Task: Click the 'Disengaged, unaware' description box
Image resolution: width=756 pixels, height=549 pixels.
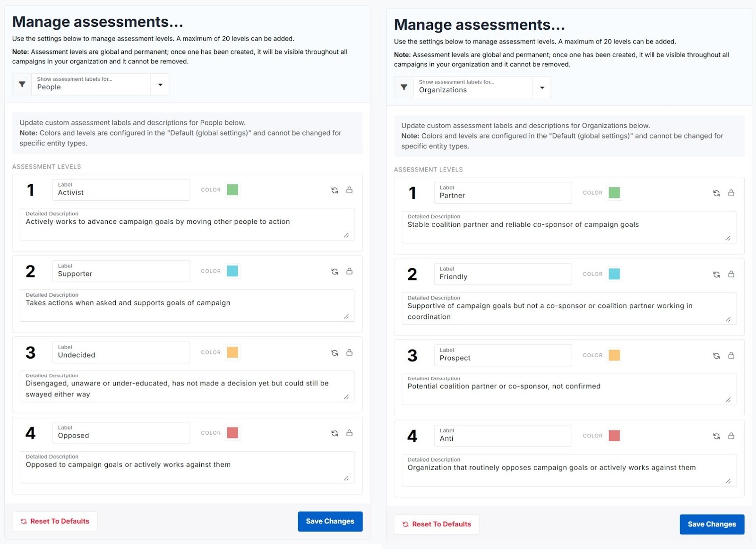Action: coord(187,386)
